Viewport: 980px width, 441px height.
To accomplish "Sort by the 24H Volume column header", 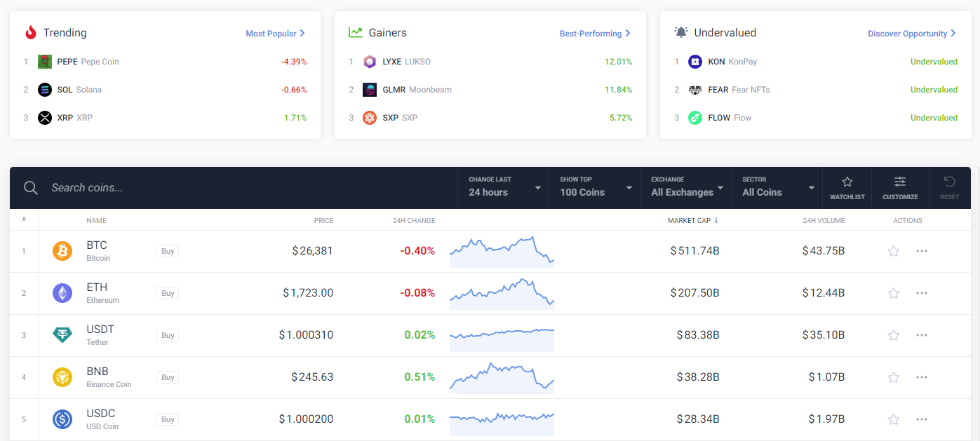I will 824,220.
